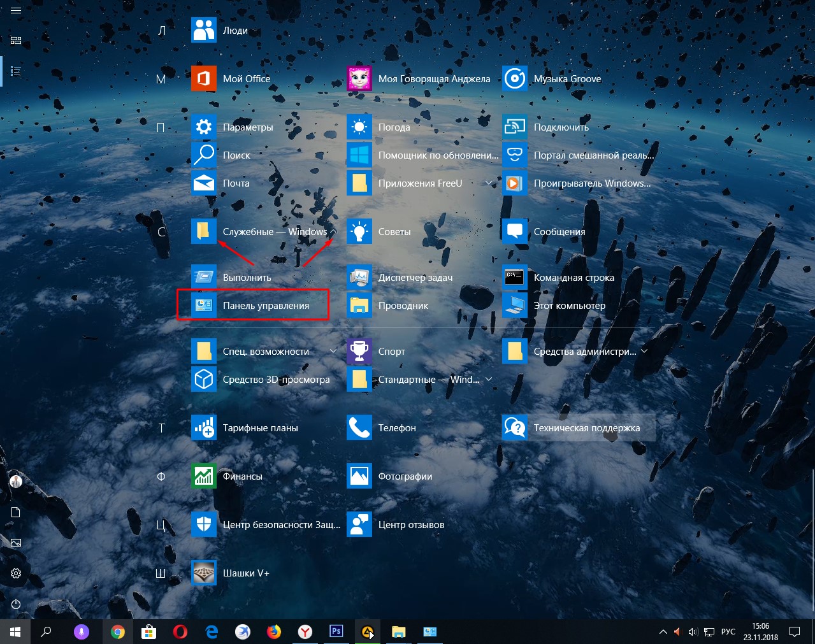
Task: Open Firefox from taskbar
Action: pyautogui.click(x=274, y=632)
